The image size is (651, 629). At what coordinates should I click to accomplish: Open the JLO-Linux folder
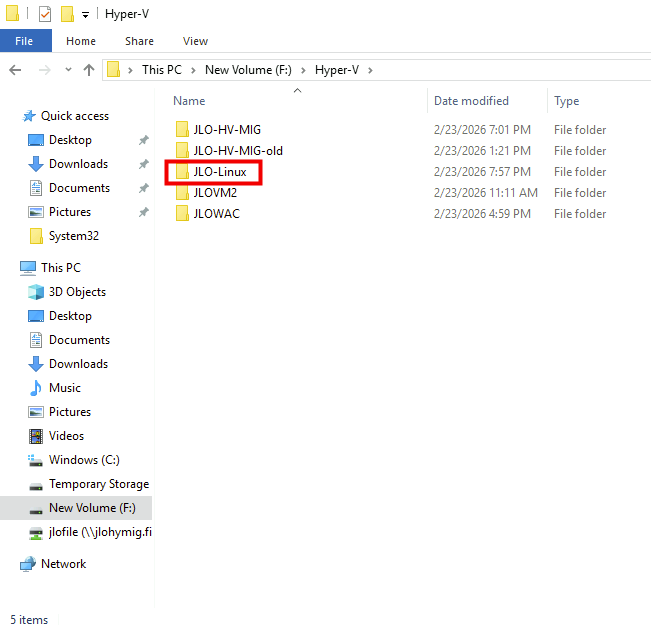(219, 172)
